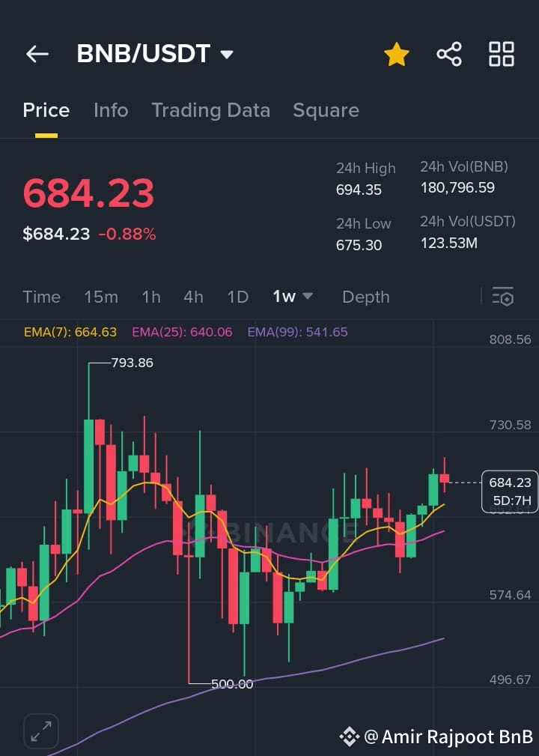
Task: Open the BNB/USDT pair selector
Action: click(x=155, y=53)
